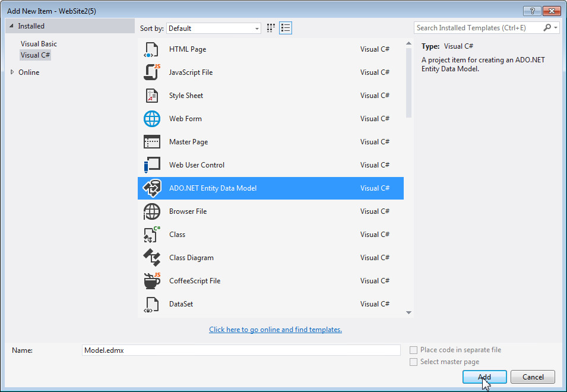Viewport: 567px width, 392px height.
Task: Click the JavaScript File template icon
Action: click(152, 72)
